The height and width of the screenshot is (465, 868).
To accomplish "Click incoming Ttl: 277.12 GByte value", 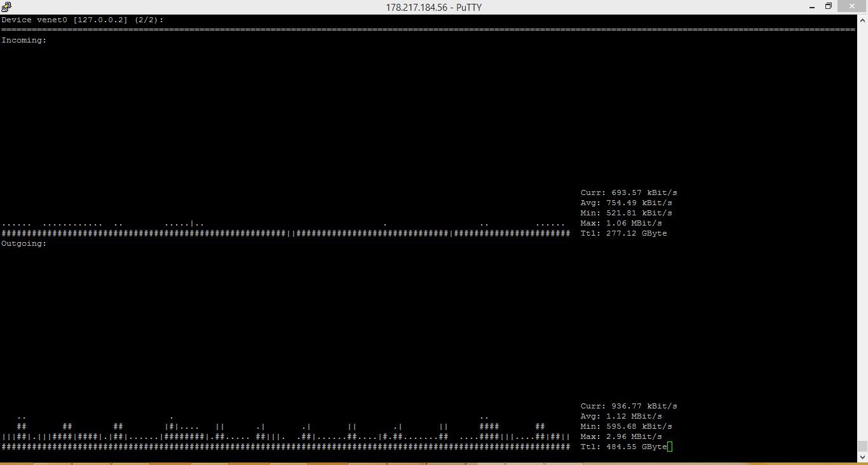I will tap(623, 233).
